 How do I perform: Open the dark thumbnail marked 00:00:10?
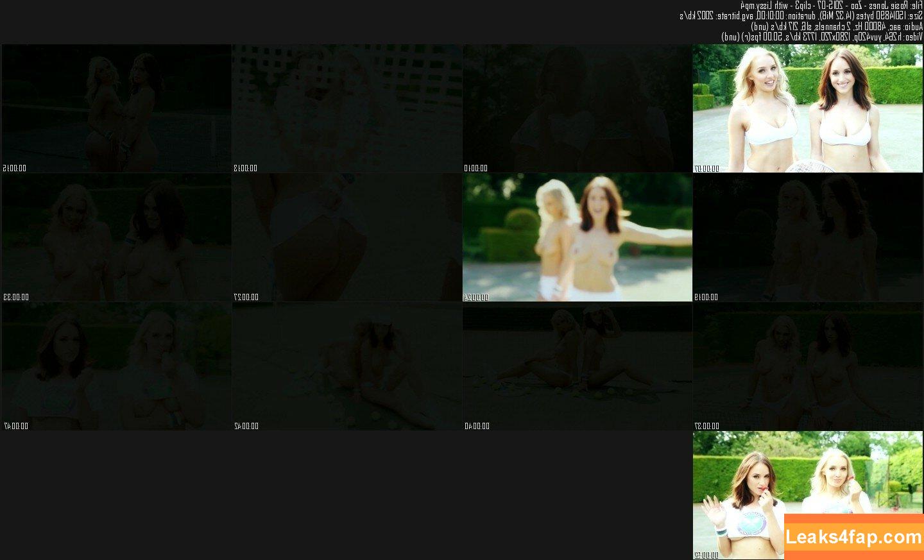tap(577, 108)
